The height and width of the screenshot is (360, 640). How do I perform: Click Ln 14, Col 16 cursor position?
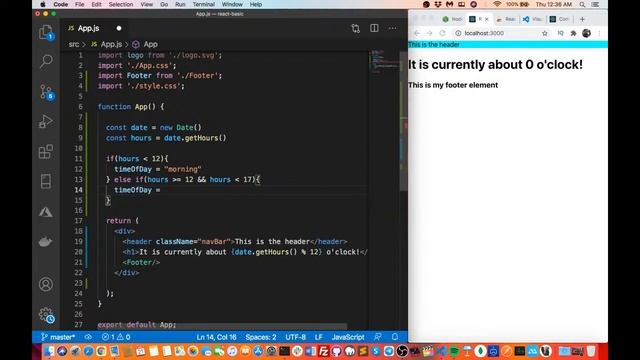pos(216,337)
